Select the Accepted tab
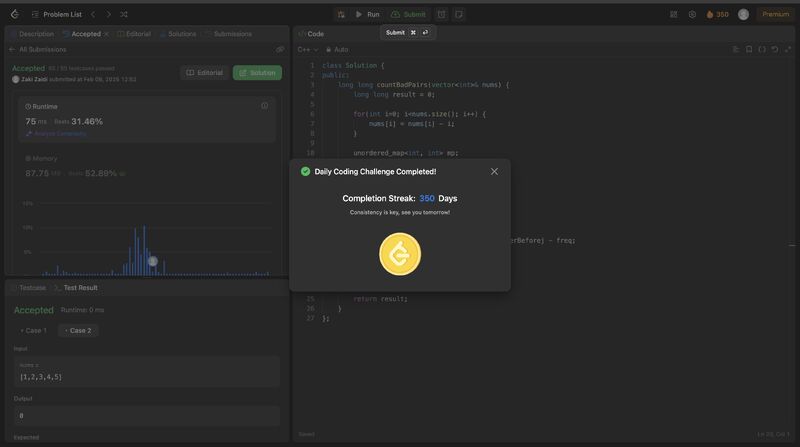The height and width of the screenshot is (447, 800). [82, 34]
